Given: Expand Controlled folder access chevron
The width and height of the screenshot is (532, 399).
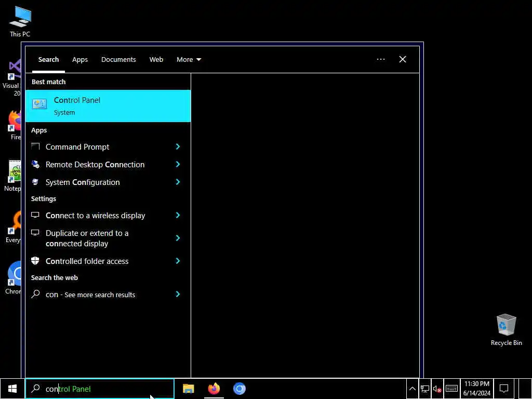Looking at the screenshot, I should pos(178,261).
